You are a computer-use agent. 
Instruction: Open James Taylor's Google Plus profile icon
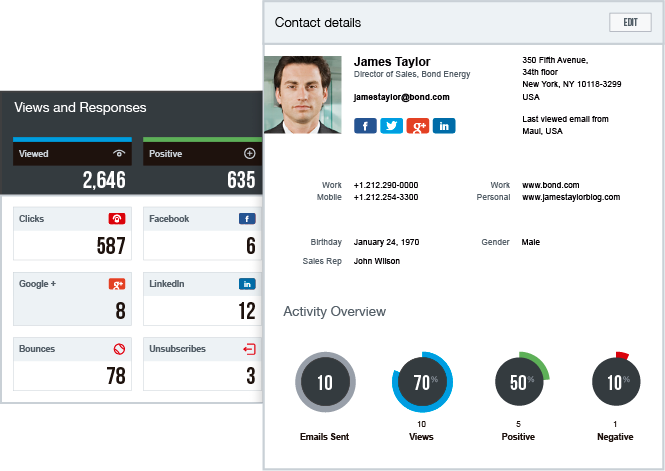417,125
